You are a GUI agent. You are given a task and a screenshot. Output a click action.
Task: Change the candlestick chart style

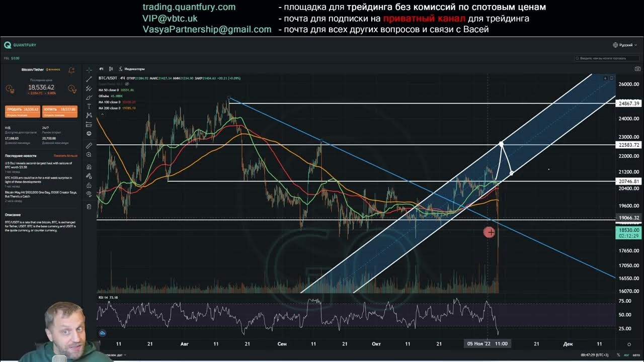[x=111, y=69]
